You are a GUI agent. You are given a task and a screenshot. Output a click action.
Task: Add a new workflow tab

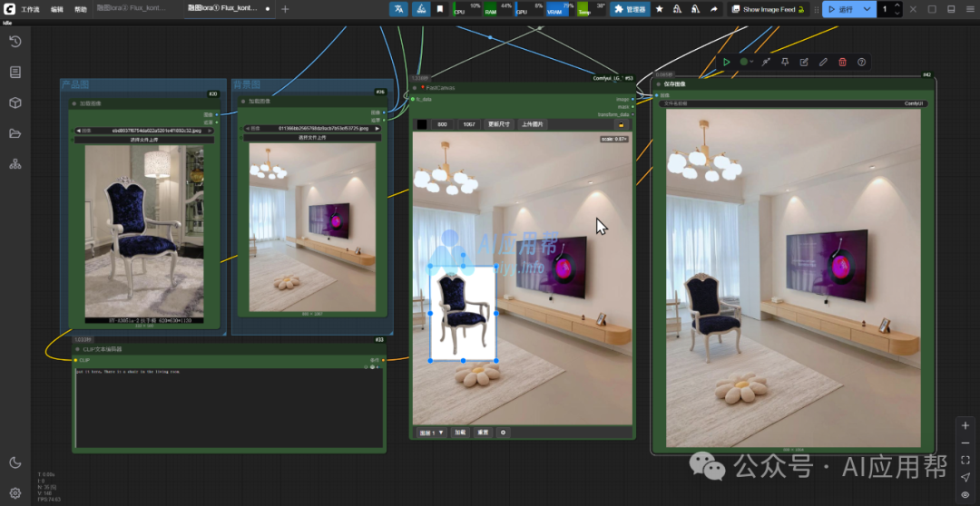coord(285,9)
